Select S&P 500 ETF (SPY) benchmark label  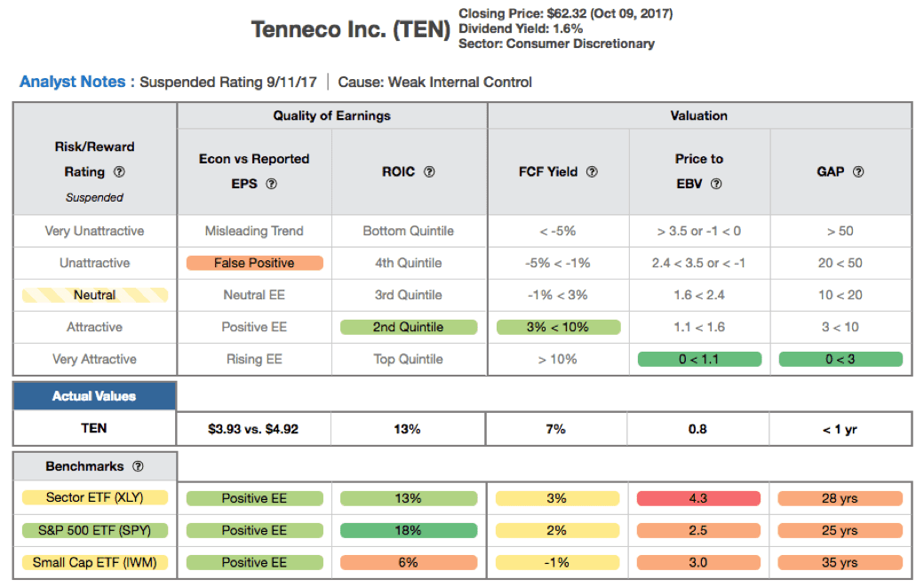pos(95,530)
